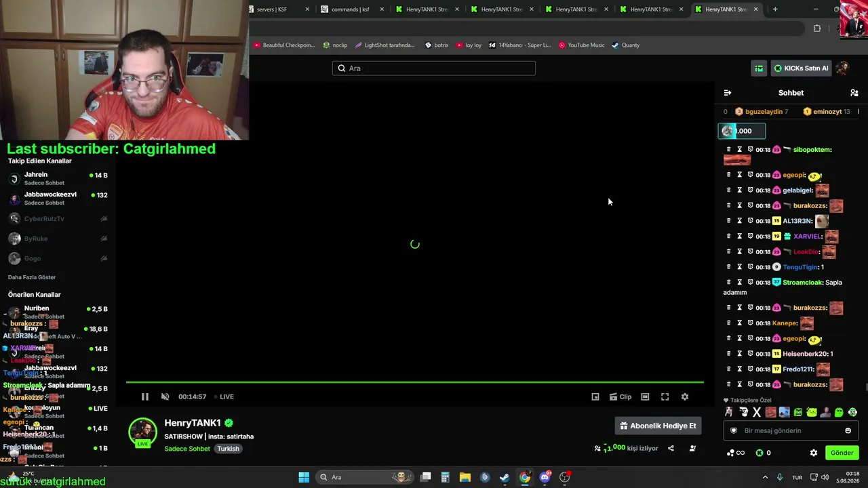Type in Bir mesaj gönderin box
This screenshot has width=868, height=488.
(791, 430)
